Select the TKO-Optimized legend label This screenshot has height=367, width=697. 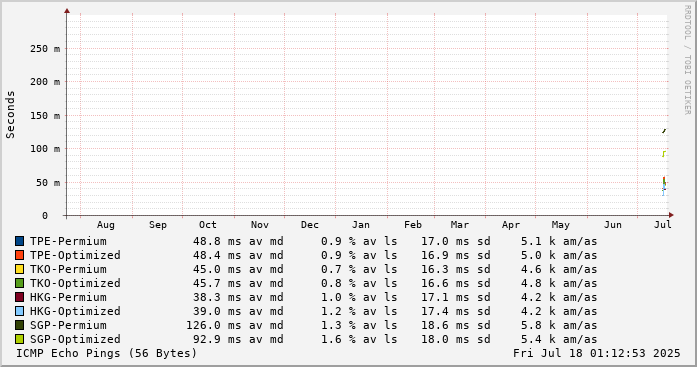[x=75, y=283]
